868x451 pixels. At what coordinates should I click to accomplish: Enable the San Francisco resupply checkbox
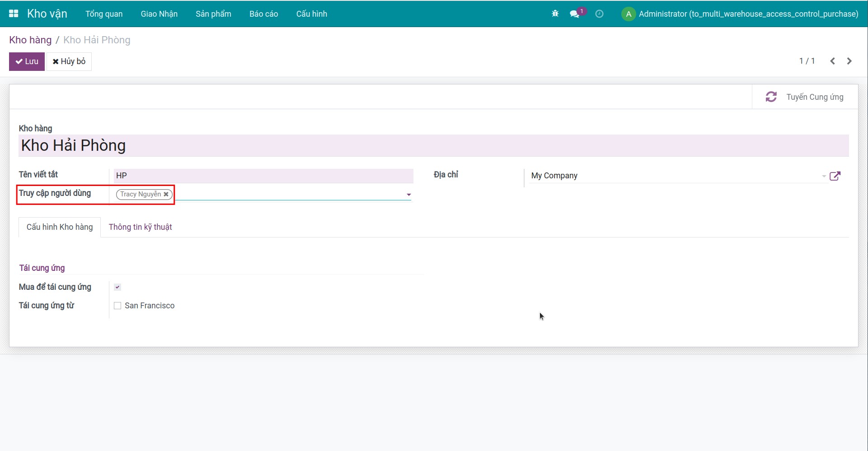tap(117, 306)
